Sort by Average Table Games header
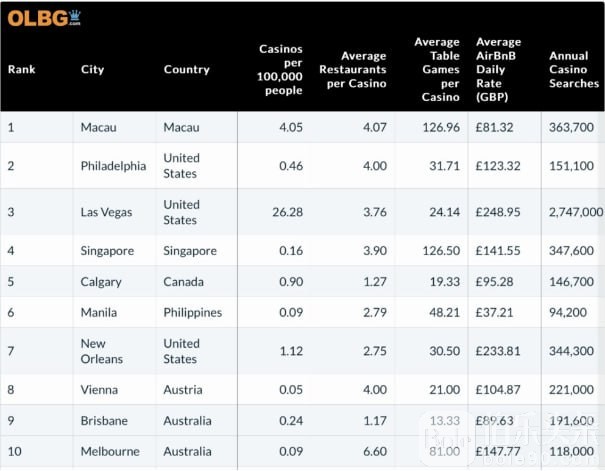605x471 pixels. tap(437, 70)
